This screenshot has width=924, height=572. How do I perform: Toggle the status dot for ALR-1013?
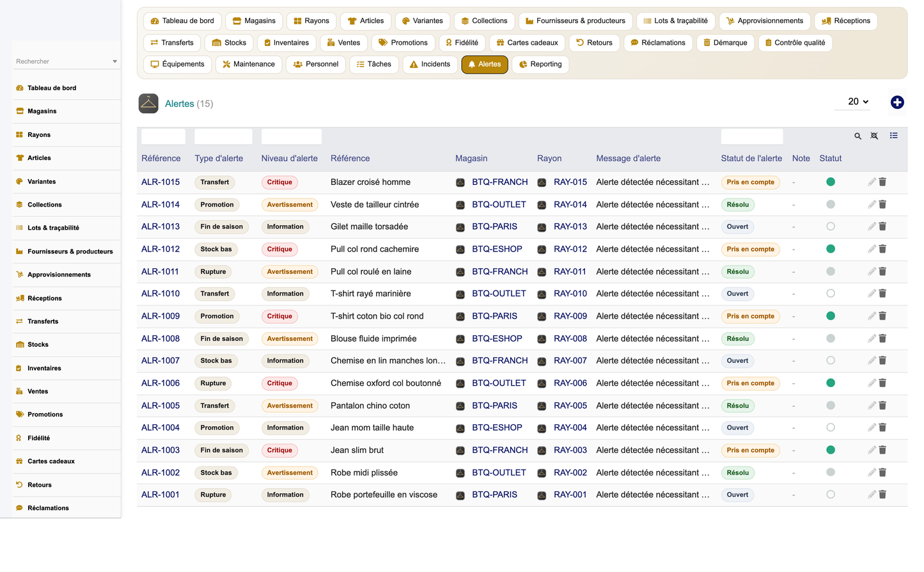pos(831,226)
